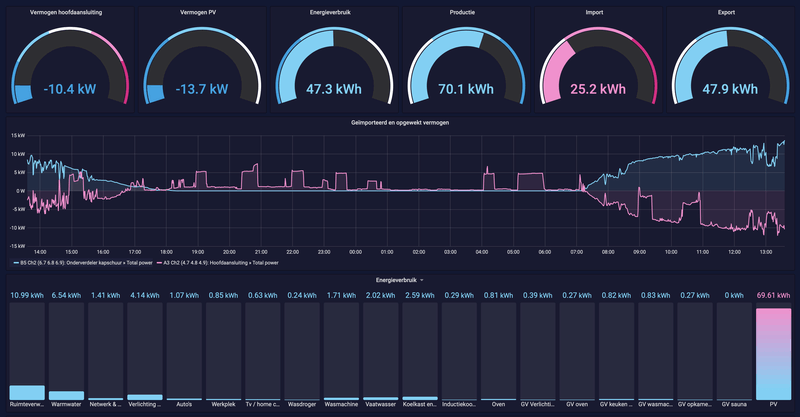Click the Import gauge showing 25.2 kWh
This screenshot has height=417, width=800.
[598, 66]
